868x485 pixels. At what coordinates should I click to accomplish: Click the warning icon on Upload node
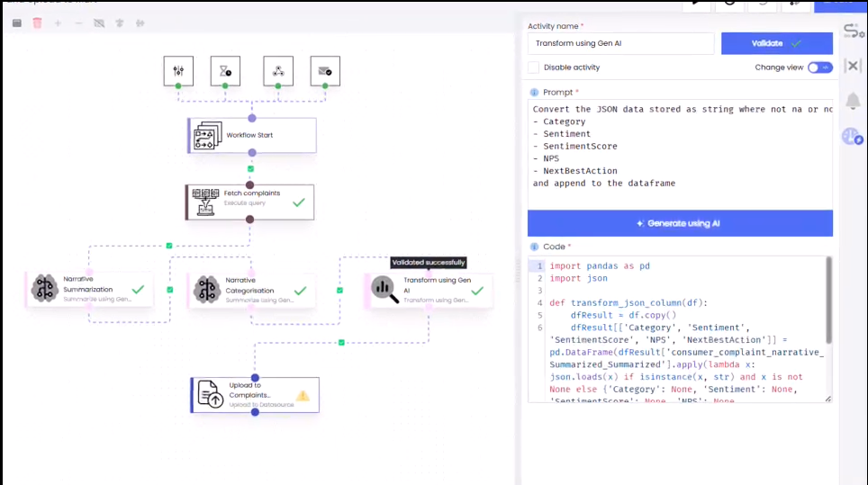pyautogui.click(x=303, y=395)
